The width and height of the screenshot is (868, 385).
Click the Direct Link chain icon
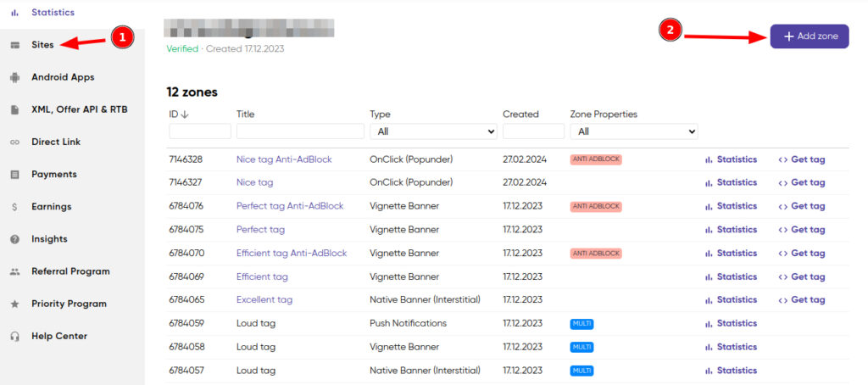tap(15, 142)
